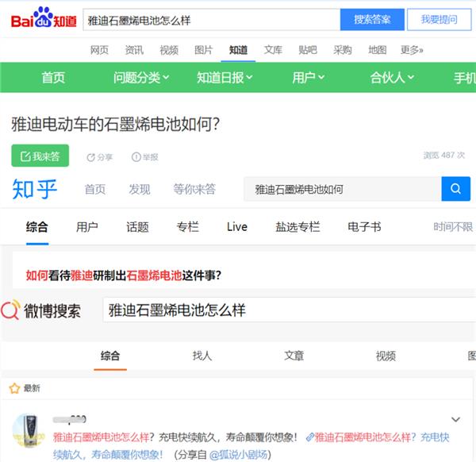Switch to the Zhihu 盐选专栏 tab
Viewport: 476px width, 462px height.
coord(297,227)
